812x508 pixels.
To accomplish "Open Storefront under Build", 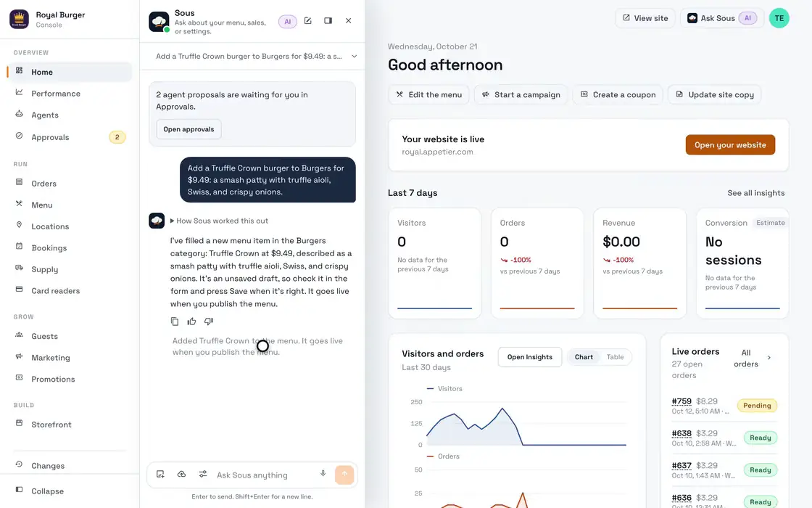I will pos(70,425).
